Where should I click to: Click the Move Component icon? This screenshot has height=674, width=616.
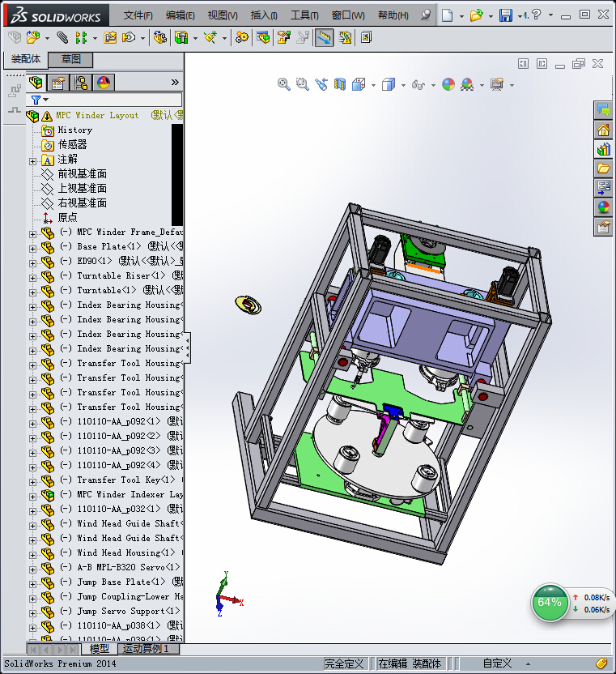(x=129, y=38)
